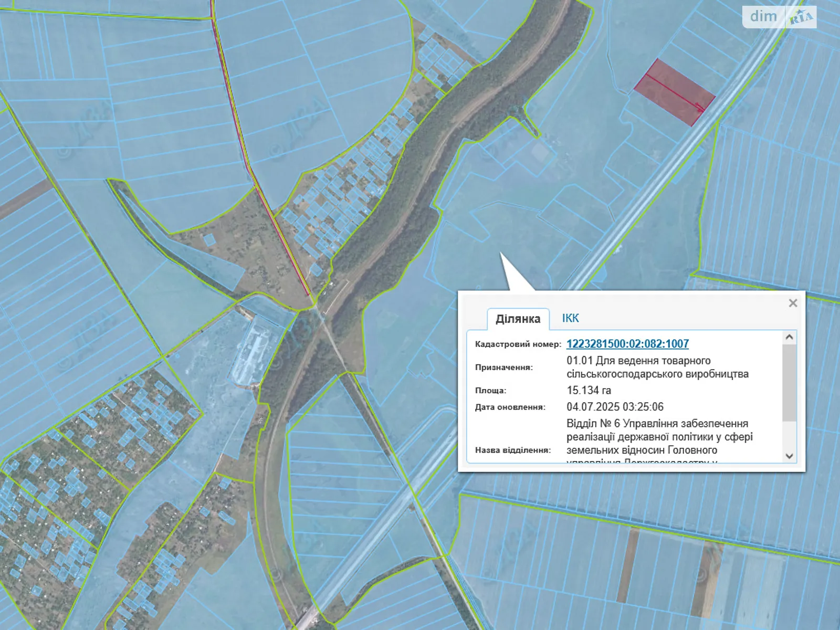Click the area value 15.134 га

pos(589,391)
